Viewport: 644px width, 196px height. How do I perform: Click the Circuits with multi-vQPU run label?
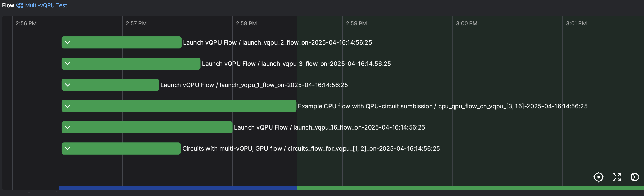click(x=311, y=148)
